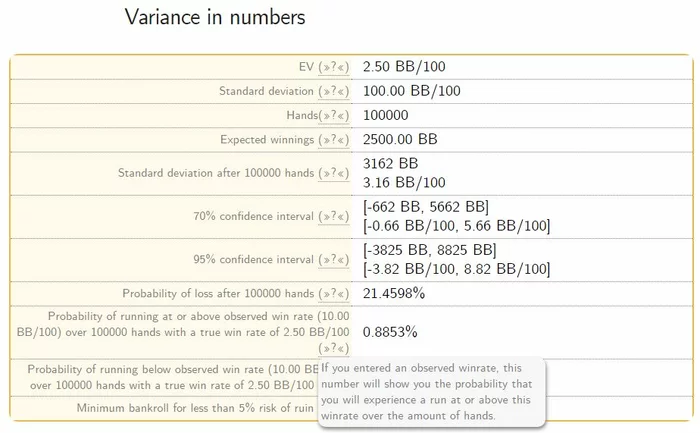Open the Probability of loss help hint
700x433 pixels.
(x=333, y=294)
